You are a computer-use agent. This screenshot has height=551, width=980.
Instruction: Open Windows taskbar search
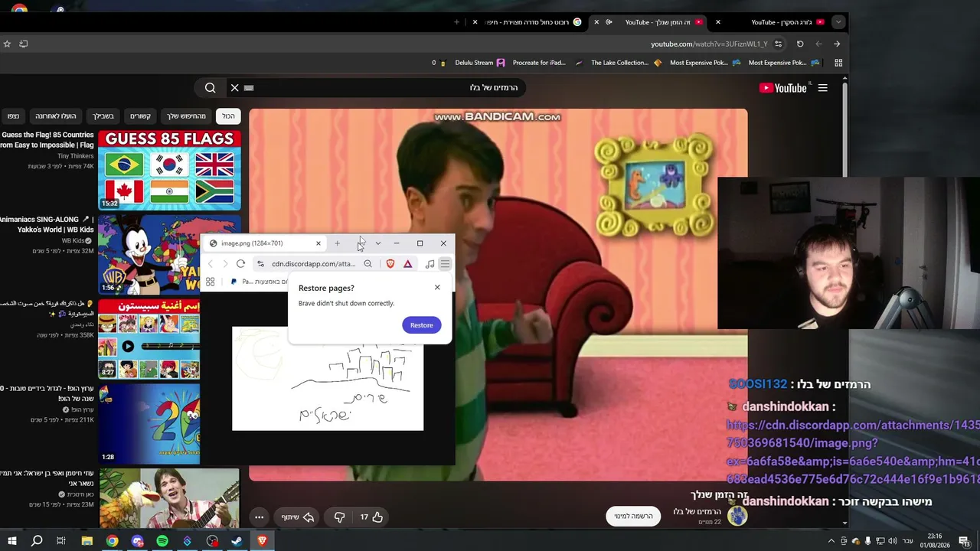[x=36, y=541]
